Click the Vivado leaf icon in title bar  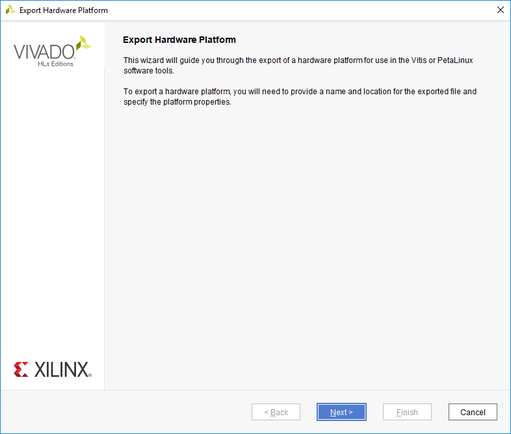tap(10, 10)
